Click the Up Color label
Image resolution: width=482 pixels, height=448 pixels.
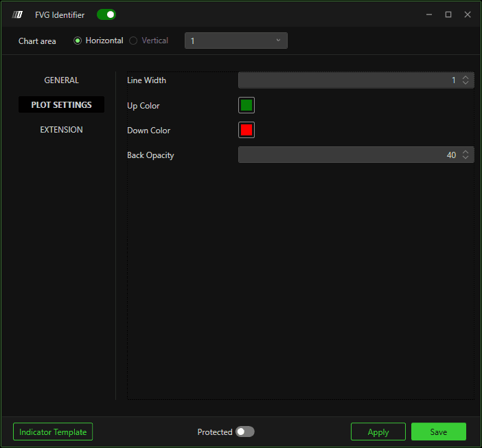[x=144, y=106]
